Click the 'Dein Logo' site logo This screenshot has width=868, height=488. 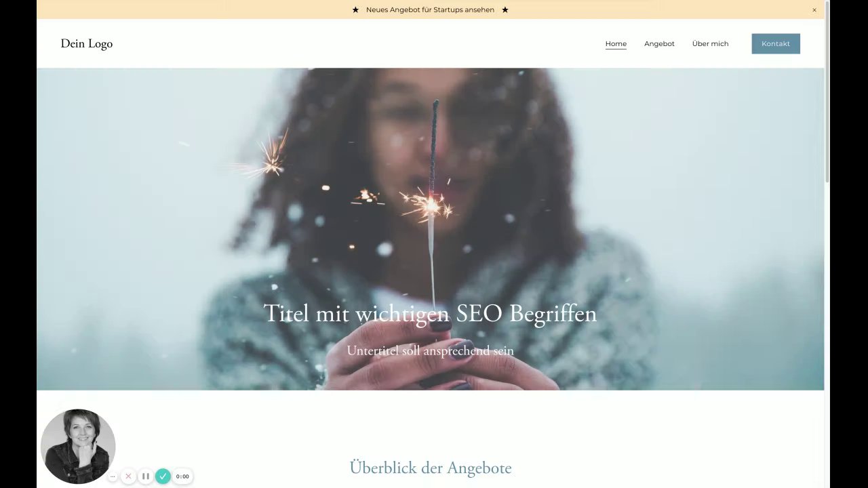(87, 43)
